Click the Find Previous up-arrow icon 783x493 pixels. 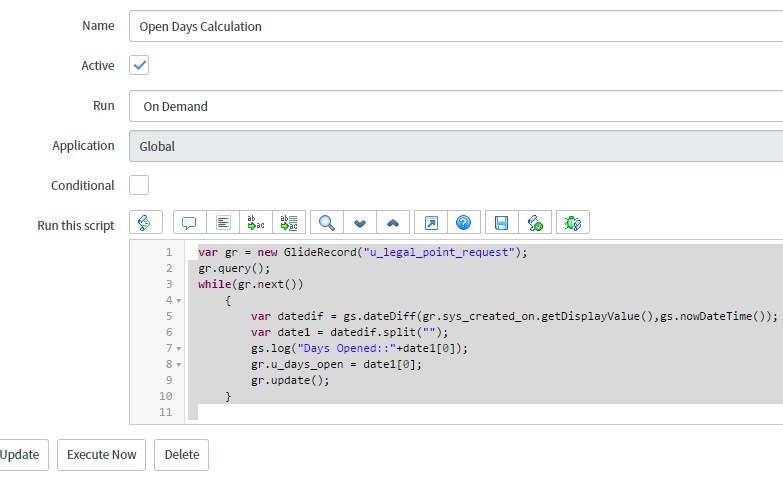click(393, 222)
